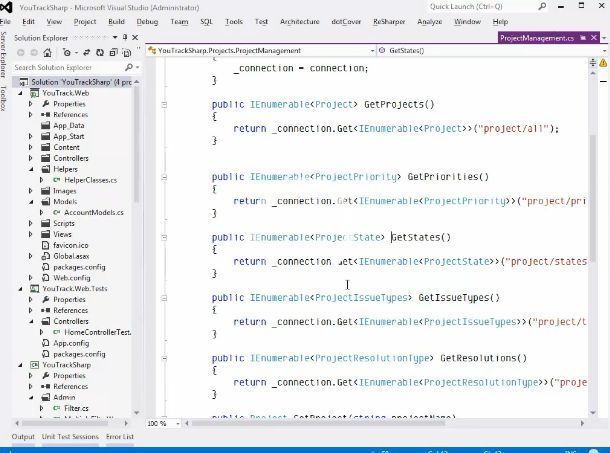The width and height of the screenshot is (610, 453).
Task: Click the Search Solution Explorer input field
Action: click(68, 67)
